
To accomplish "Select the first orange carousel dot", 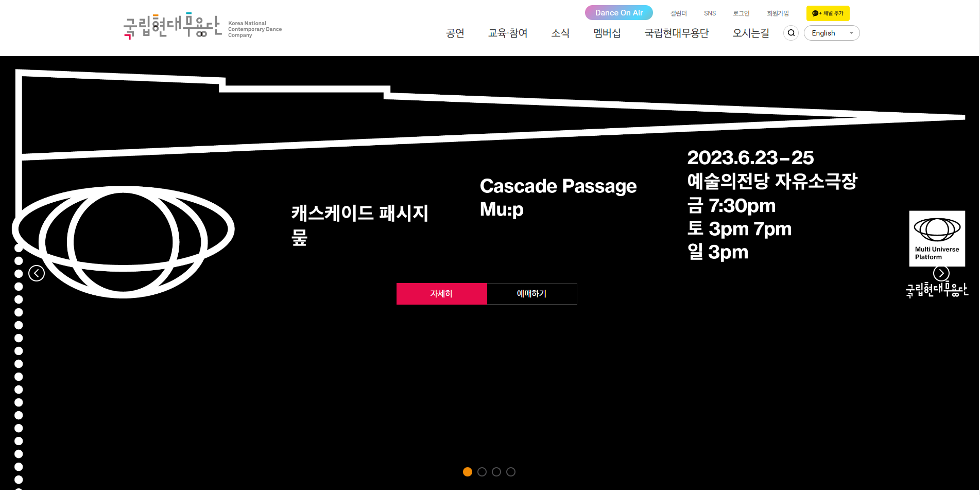I will [468, 472].
